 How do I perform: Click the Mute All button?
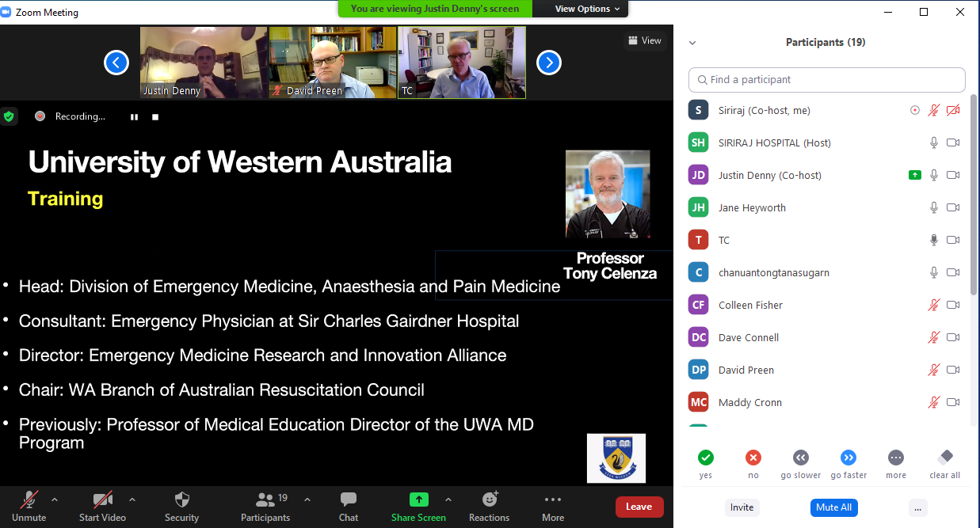pyautogui.click(x=833, y=507)
